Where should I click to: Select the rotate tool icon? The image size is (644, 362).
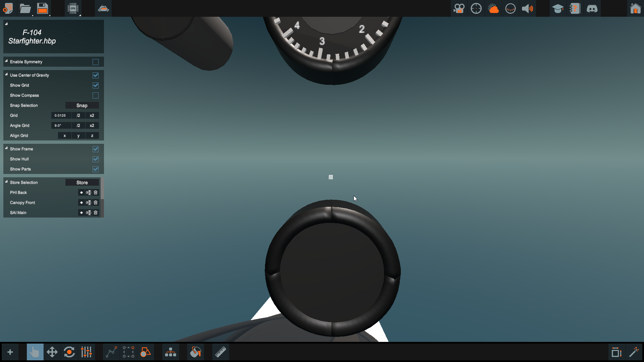click(69, 352)
